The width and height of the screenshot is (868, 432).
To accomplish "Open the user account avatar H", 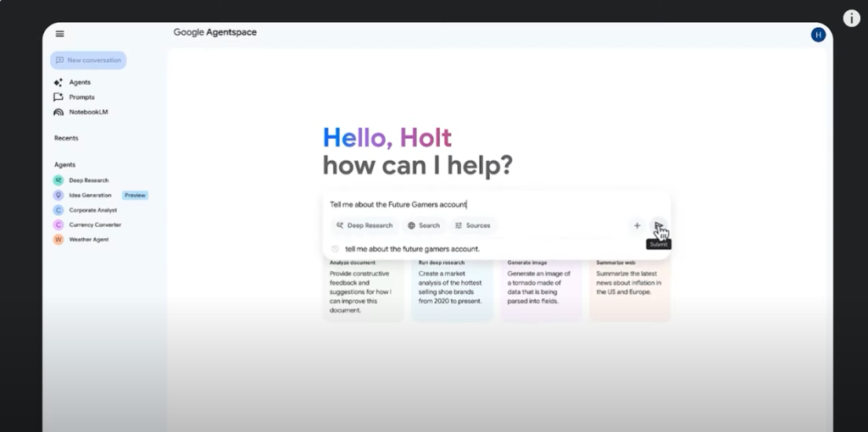I will coord(818,35).
